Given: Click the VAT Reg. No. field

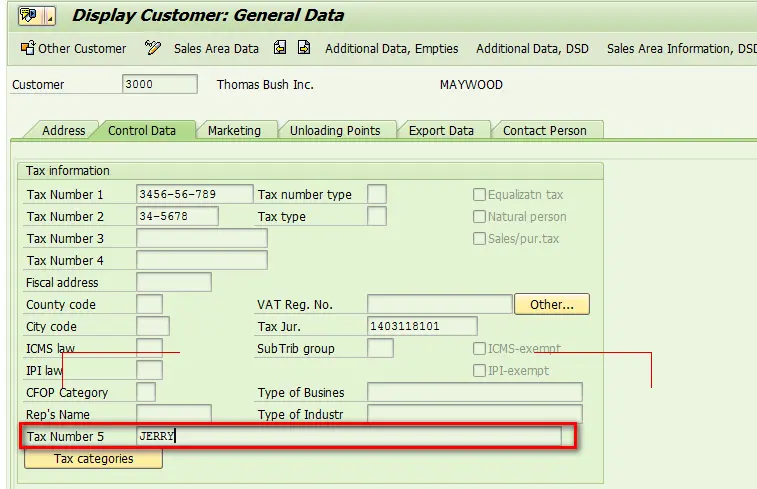Looking at the screenshot, I should coord(439,304).
